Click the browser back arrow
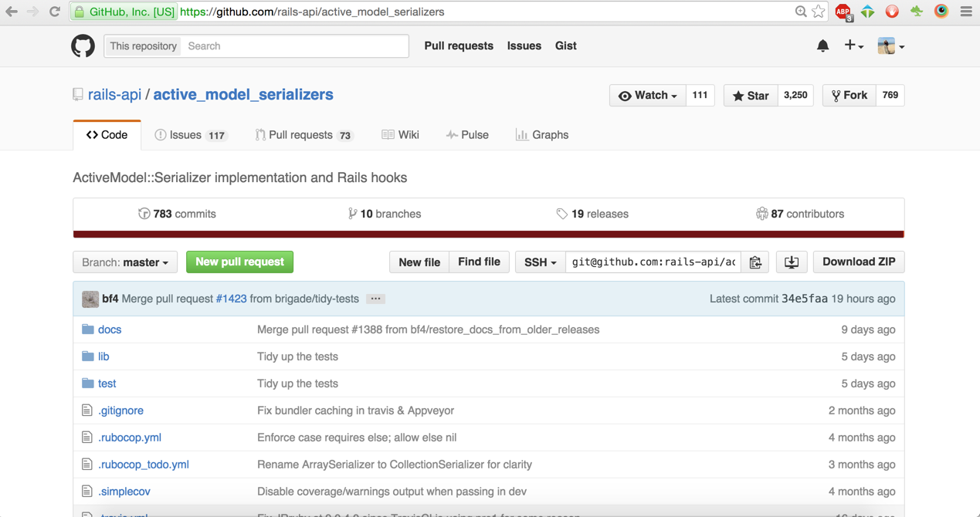 (x=12, y=12)
